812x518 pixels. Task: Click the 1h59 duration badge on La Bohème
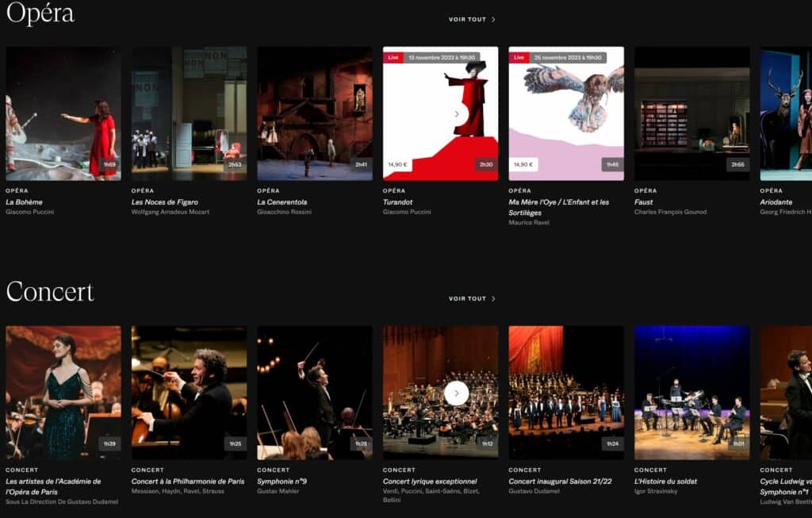tap(109, 165)
